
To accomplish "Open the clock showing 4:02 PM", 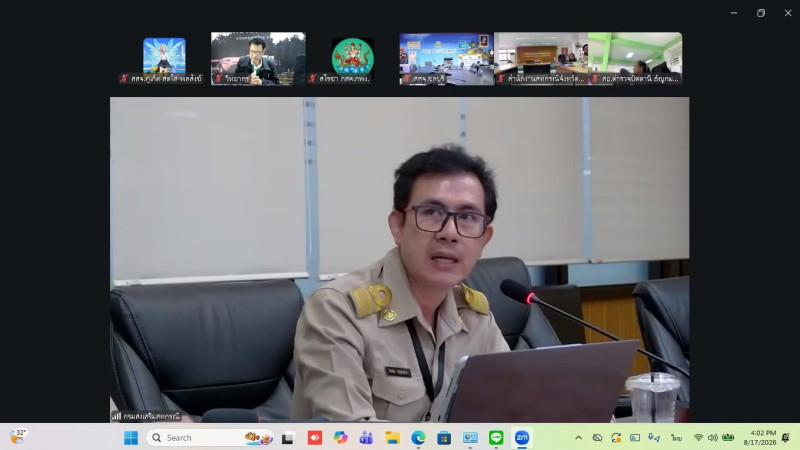I will (x=760, y=438).
